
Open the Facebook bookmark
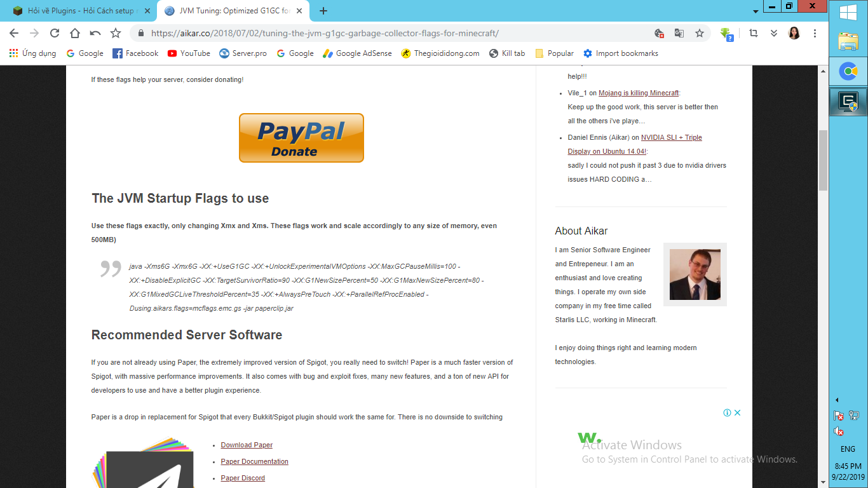click(135, 53)
